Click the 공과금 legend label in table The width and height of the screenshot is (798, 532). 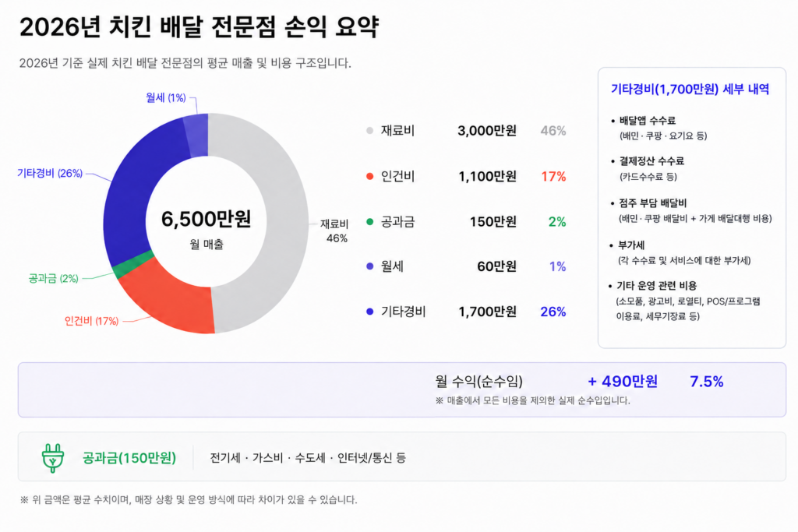398,222
